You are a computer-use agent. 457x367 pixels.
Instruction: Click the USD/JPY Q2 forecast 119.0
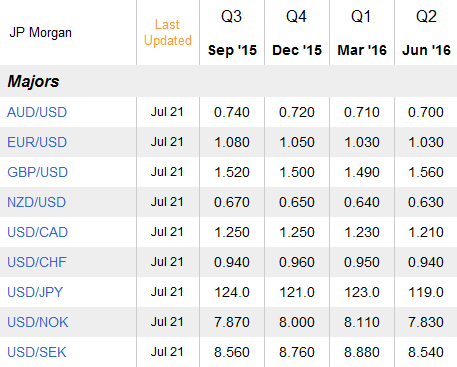(426, 292)
